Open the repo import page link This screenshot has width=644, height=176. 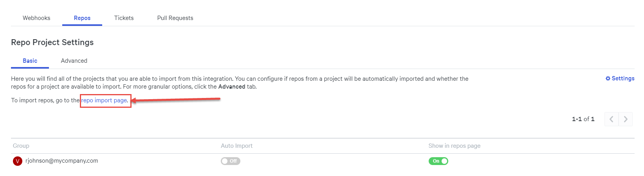[x=104, y=100]
